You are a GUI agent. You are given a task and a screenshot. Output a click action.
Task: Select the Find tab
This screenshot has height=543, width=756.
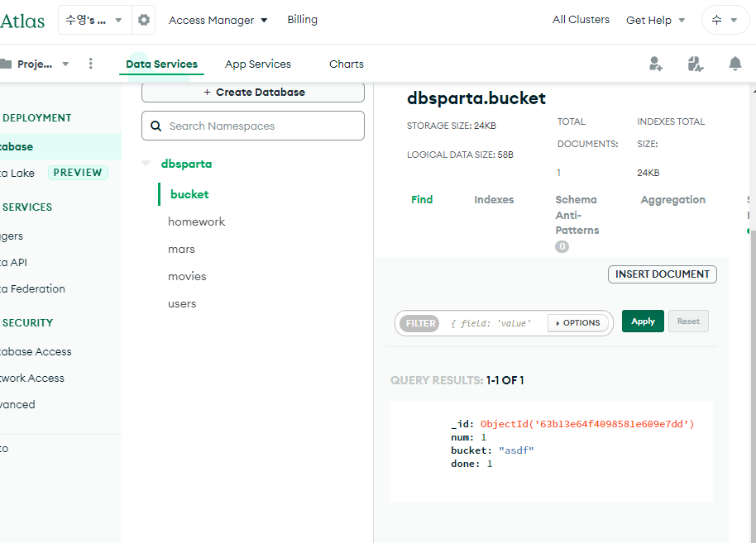(x=422, y=199)
